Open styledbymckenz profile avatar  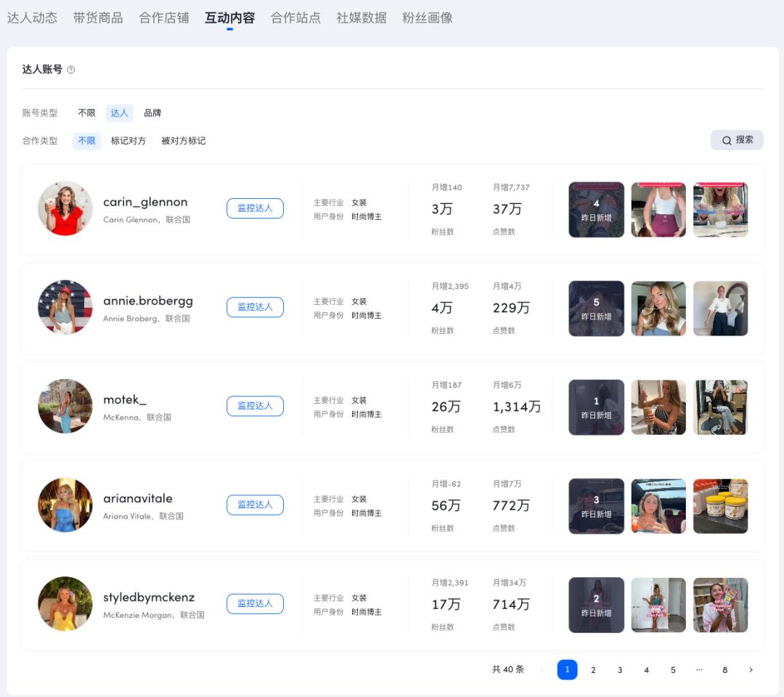pyautogui.click(x=65, y=604)
